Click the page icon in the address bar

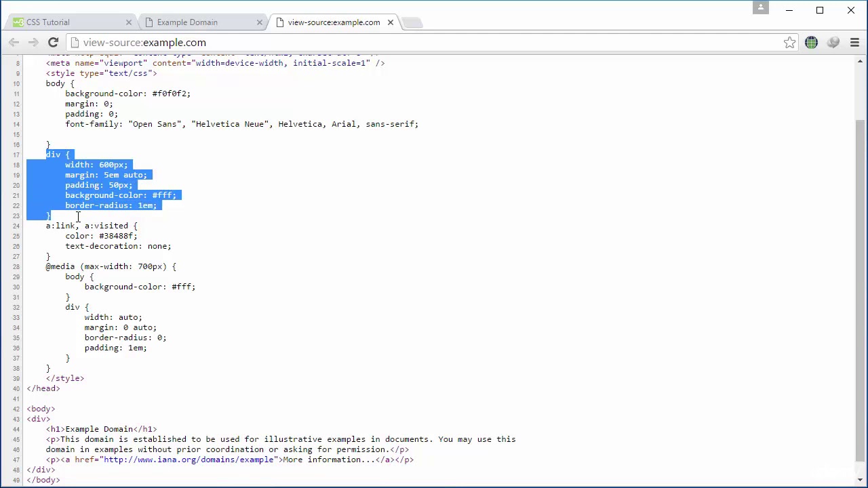pos(75,43)
